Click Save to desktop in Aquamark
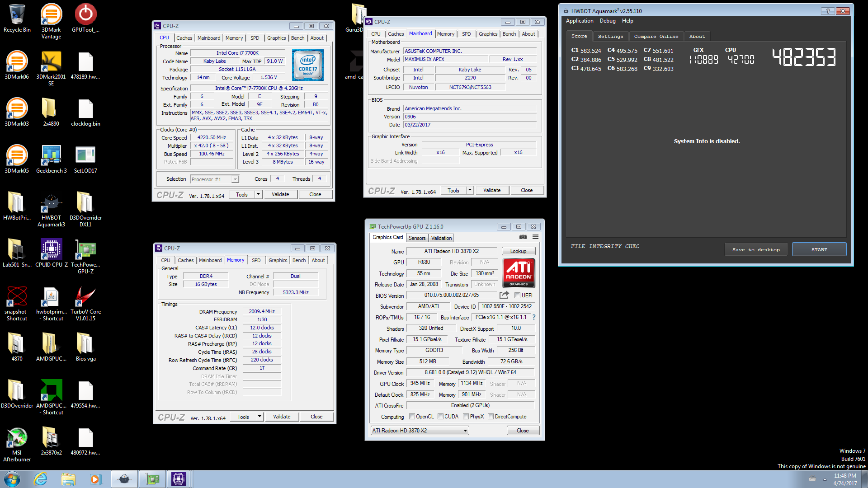The width and height of the screenshot is (868, 488). (756, 249)
